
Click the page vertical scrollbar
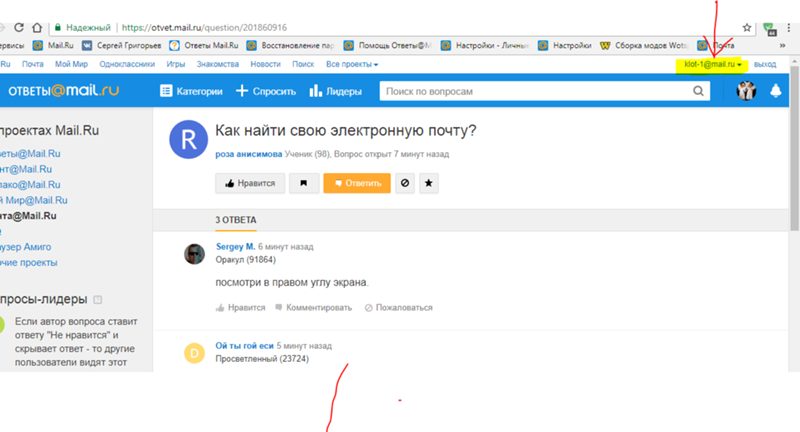click(795, 148)
